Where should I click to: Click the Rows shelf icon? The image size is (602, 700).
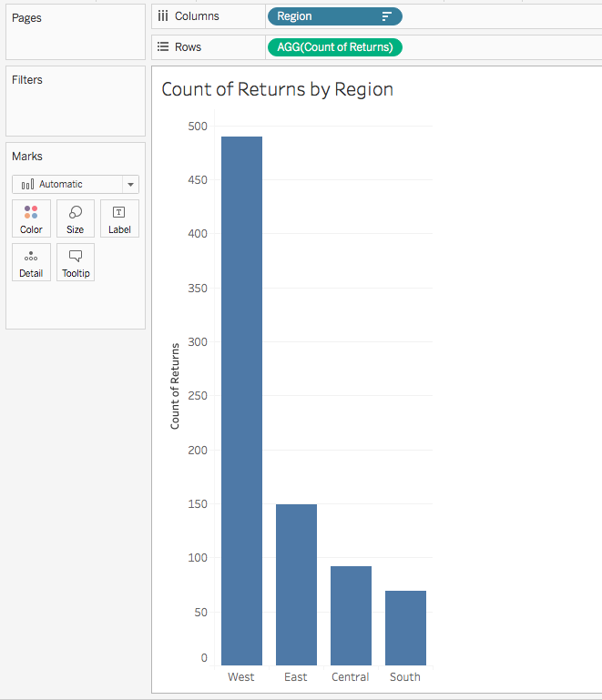tap(163, 46)
